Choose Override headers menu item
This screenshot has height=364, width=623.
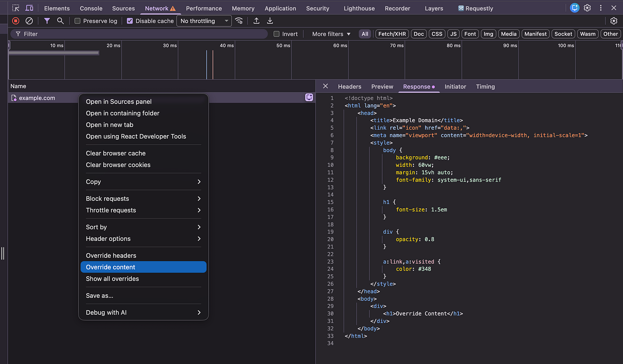(143, 255)
